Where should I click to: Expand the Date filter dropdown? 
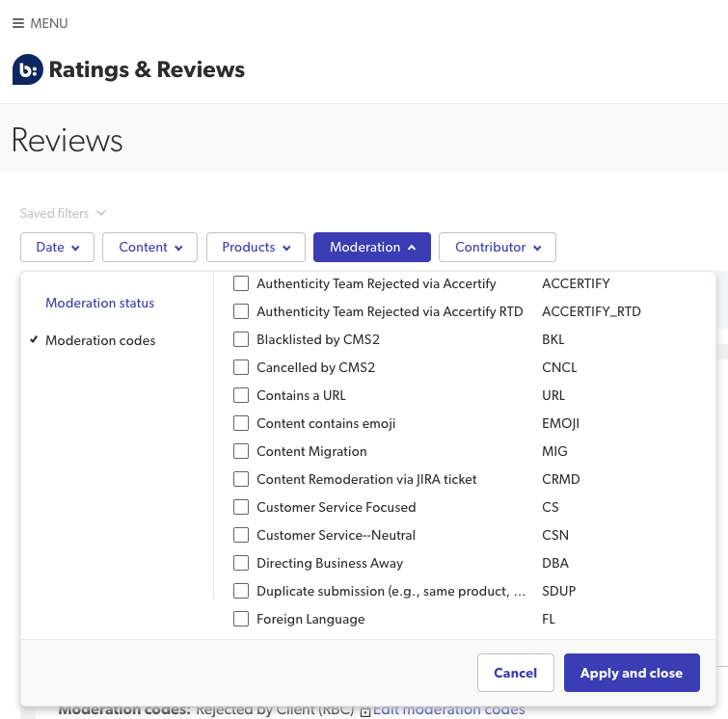[57, 248]
